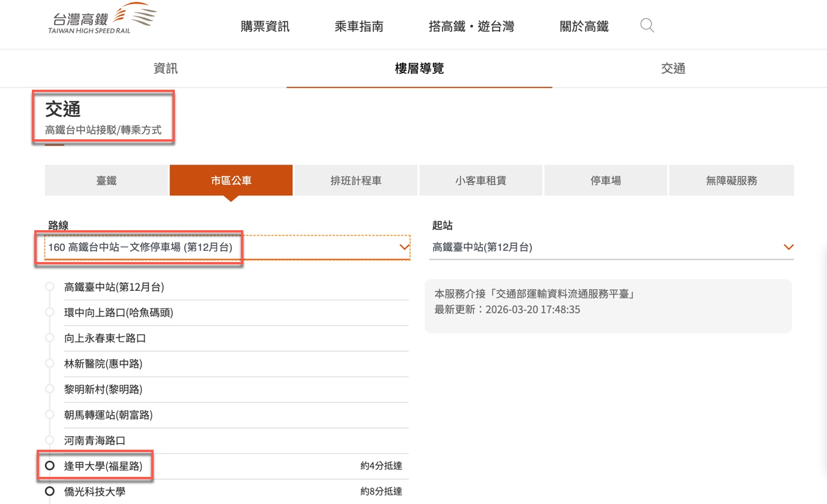Go to the 資訊 section tab

point(165,68)
